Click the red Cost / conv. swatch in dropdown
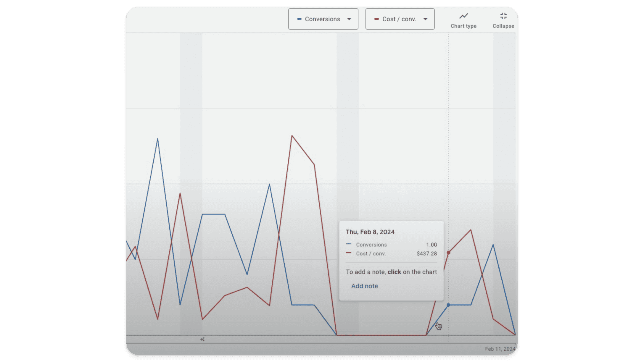Viewport: 644px width, 362px height. tap(376, 19)
